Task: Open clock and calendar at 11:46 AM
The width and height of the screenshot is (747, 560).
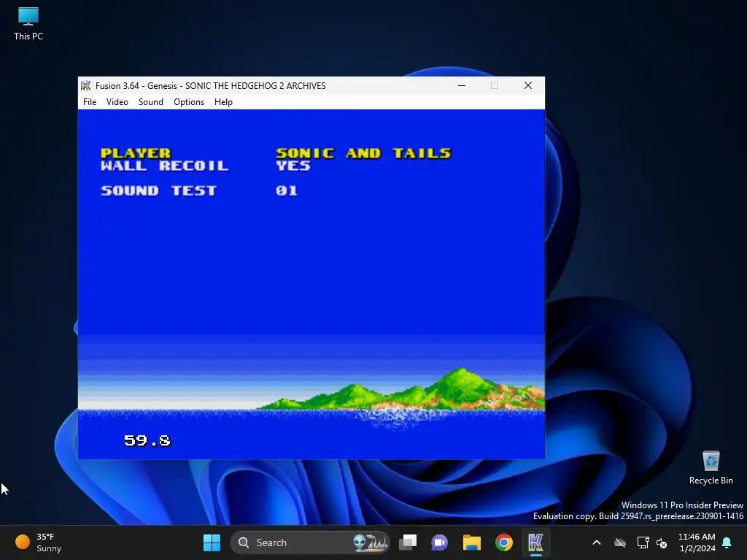Action: [x=697, y=542]
